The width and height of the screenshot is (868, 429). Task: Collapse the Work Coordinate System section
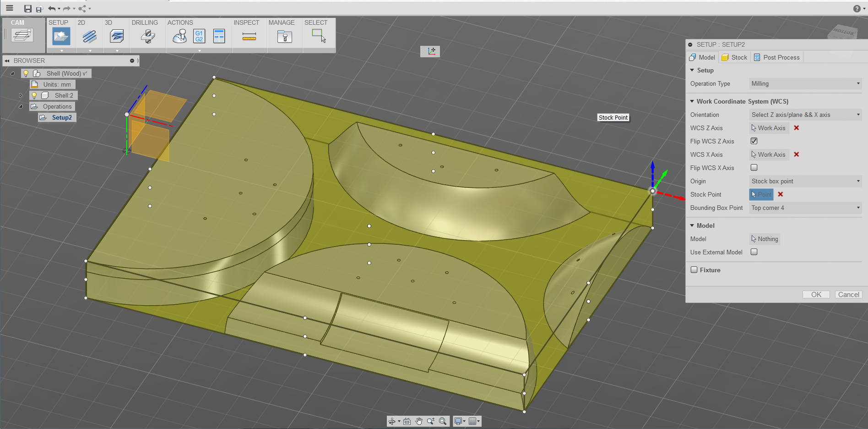[692, 101]
